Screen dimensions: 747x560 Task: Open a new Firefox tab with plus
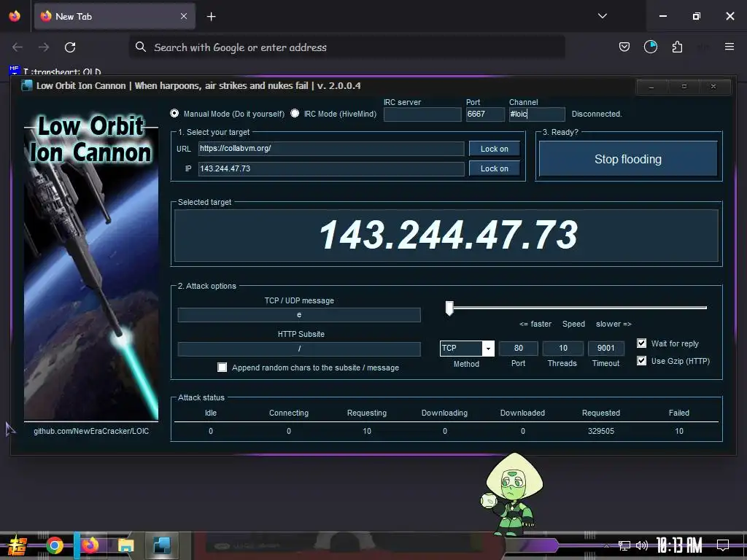211,17
